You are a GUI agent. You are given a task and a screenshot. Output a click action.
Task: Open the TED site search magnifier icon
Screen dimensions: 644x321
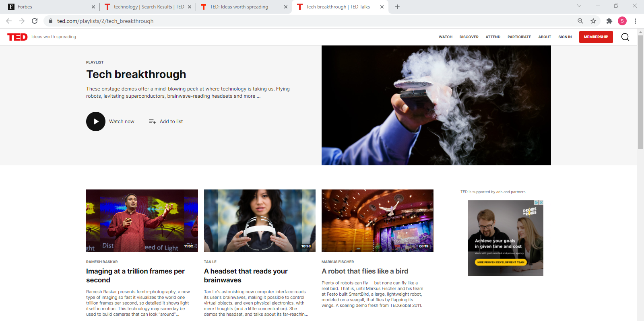pyautogui.click(x=625, y=37)
